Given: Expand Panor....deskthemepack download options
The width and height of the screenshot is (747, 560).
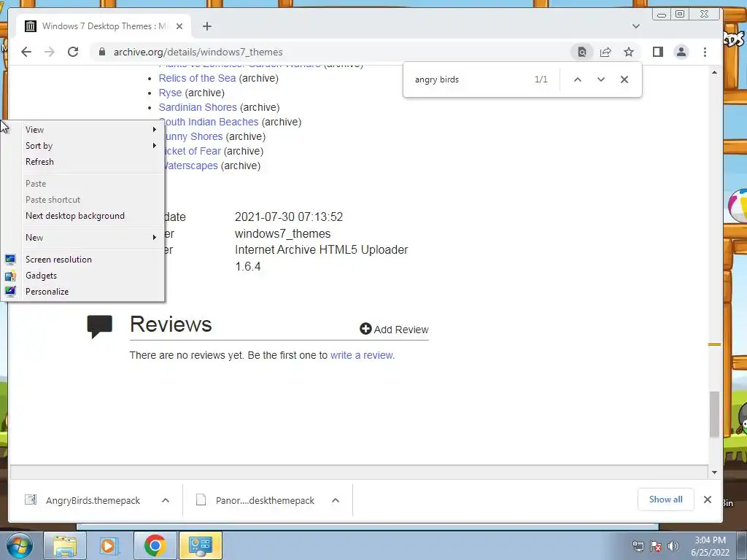Looking at the screenshot, I should 336,500.
